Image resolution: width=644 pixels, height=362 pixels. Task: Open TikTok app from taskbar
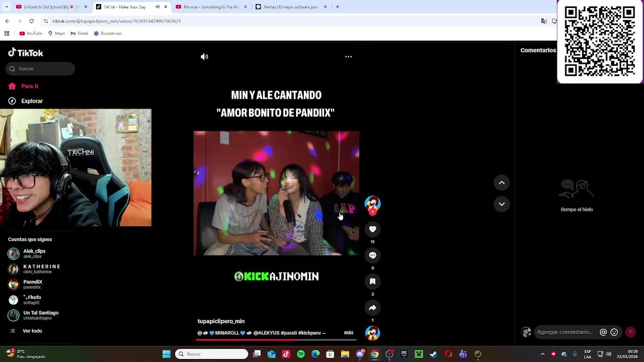point(286,354)
